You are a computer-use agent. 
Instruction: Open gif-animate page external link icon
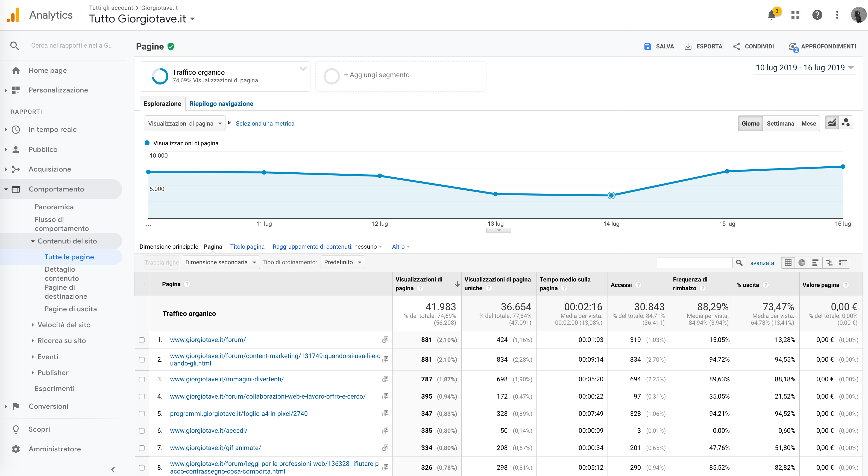point(385,448)
